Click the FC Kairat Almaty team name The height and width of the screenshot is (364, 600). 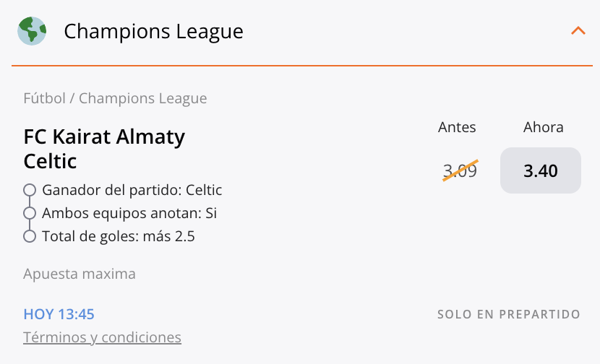click(104, 136)
